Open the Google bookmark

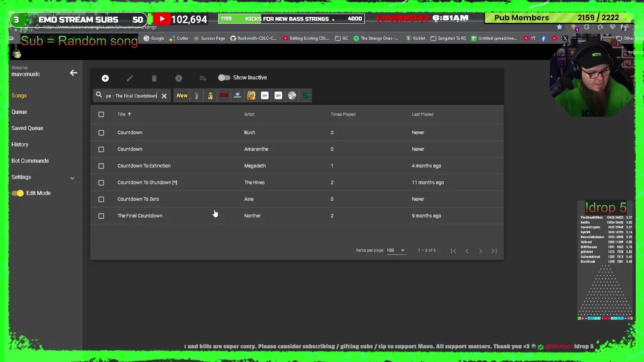(x=154, y=38)
